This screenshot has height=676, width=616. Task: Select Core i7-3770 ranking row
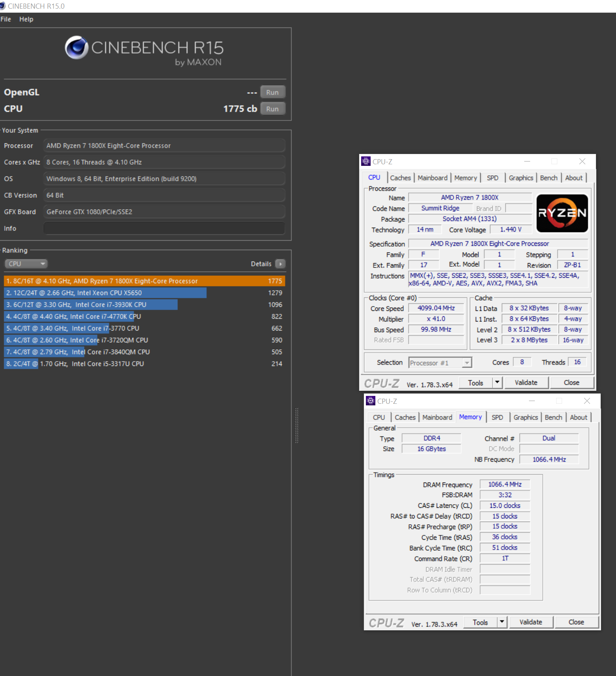[145, 328]
